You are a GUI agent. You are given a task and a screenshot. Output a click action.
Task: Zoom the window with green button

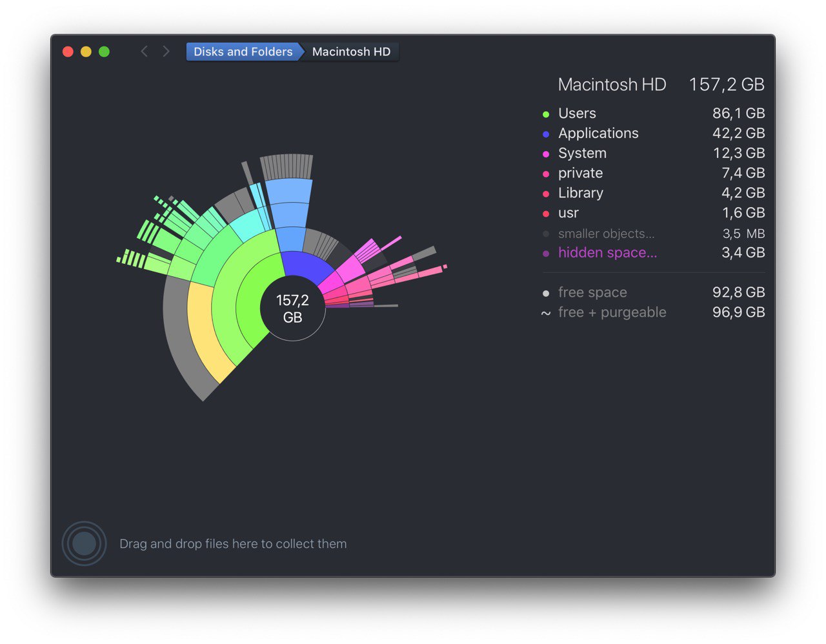(x=104, y=52)
